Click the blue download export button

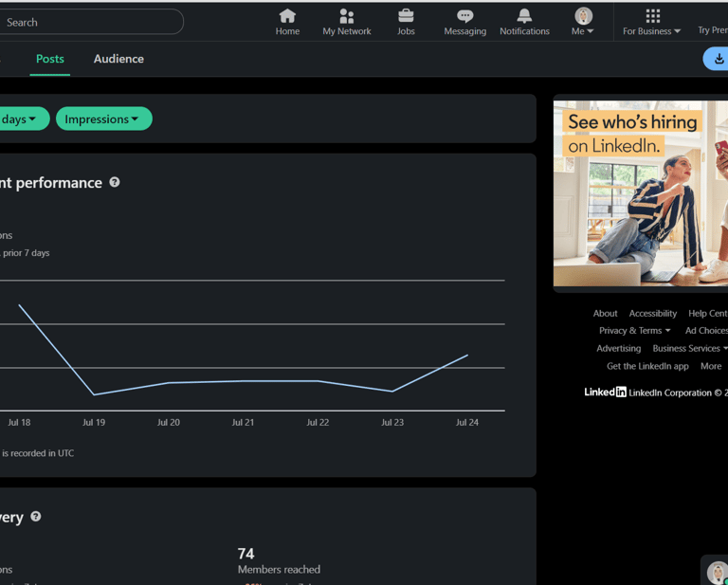pyautogui.click(x=717, y=59)
